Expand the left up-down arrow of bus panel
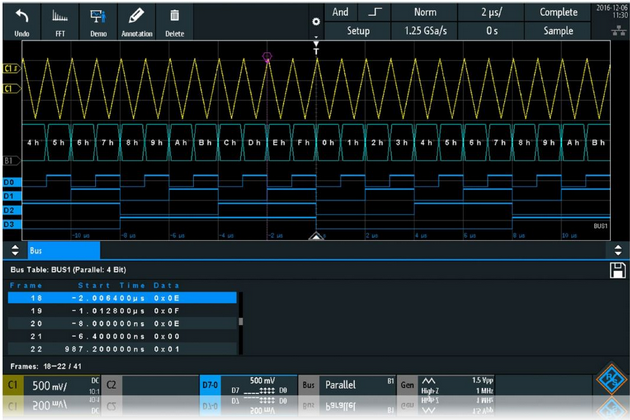The height and width of the screenshot is (420, 630). pos(15,250)
